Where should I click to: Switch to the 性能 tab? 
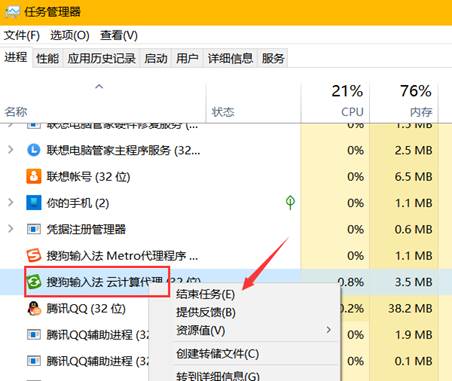[x=47, y=59]
